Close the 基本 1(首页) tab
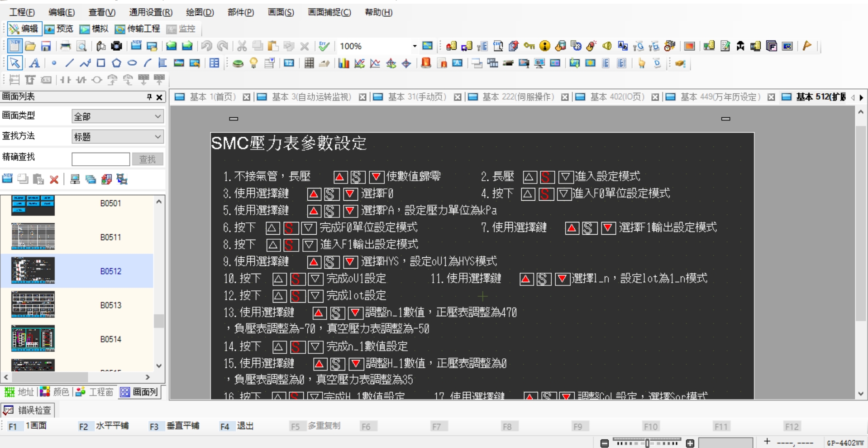The image size is (868, 448). [247, 97]
